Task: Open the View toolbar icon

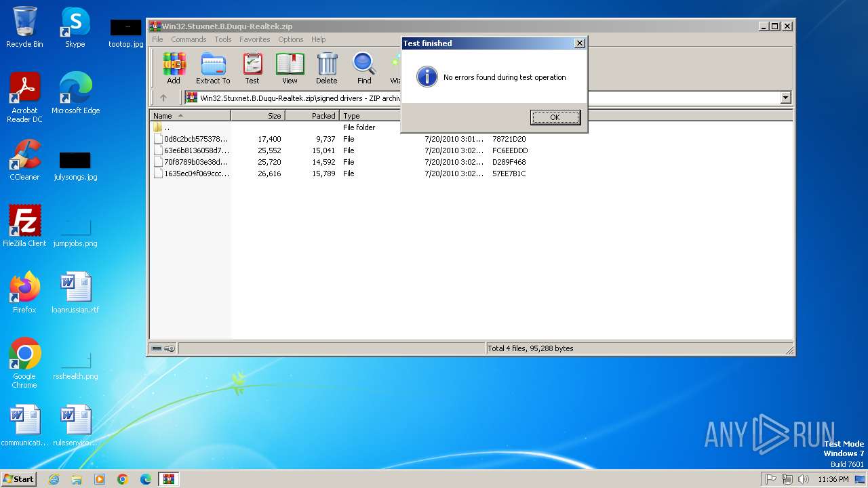Action: click(290, 68)
